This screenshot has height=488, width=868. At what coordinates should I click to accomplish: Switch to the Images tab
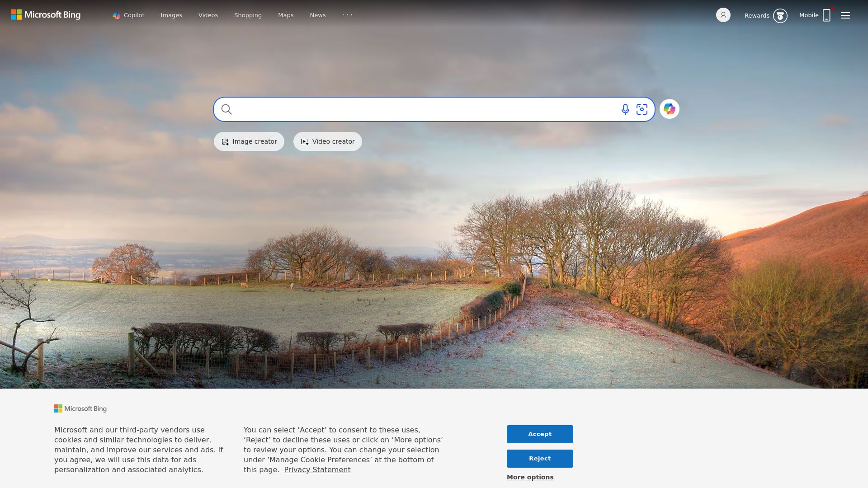point(171,15)
